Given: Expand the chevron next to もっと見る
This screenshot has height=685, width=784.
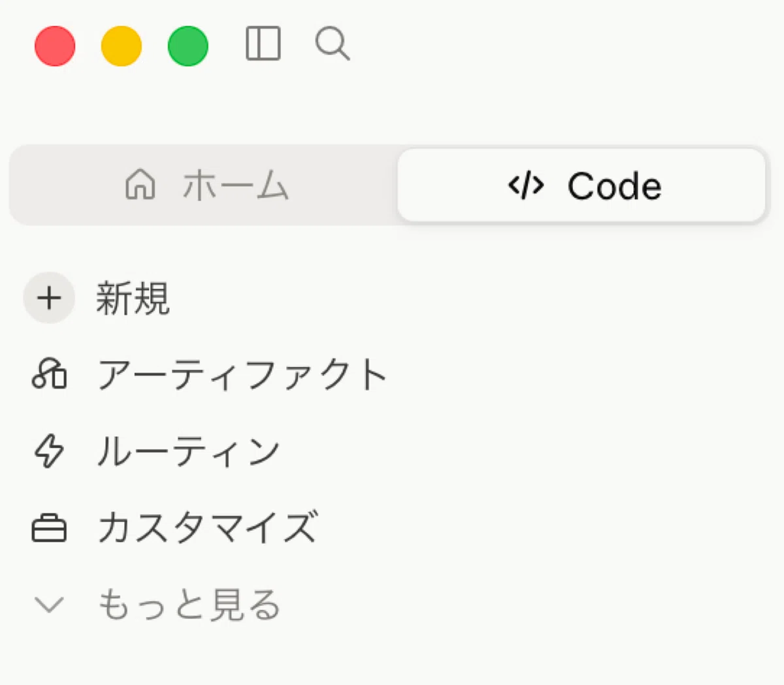Looking at the screenshot, I should point(49,605).
